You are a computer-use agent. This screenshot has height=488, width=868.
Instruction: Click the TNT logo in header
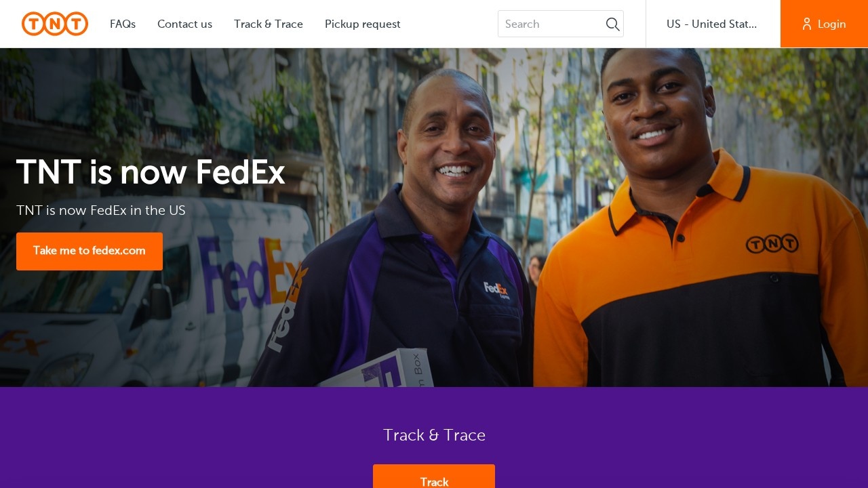(x=55, y=24)
